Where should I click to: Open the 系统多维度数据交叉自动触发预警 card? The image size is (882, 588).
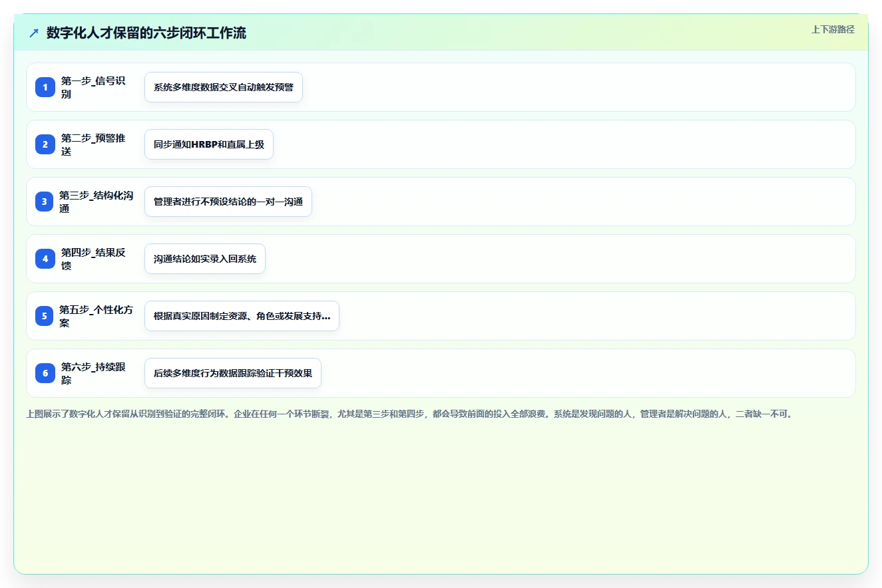(224, 87)
